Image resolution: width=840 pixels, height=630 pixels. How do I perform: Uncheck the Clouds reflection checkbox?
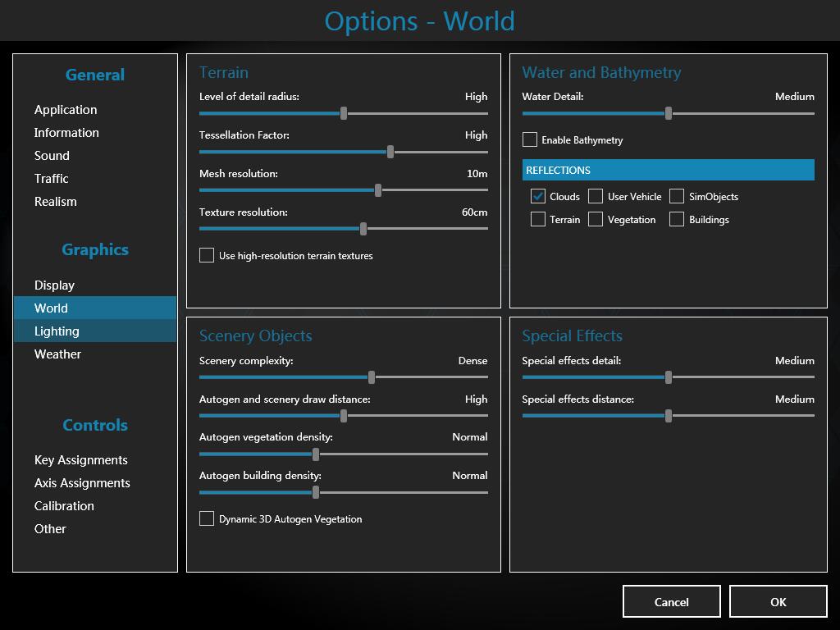point(538,196)
